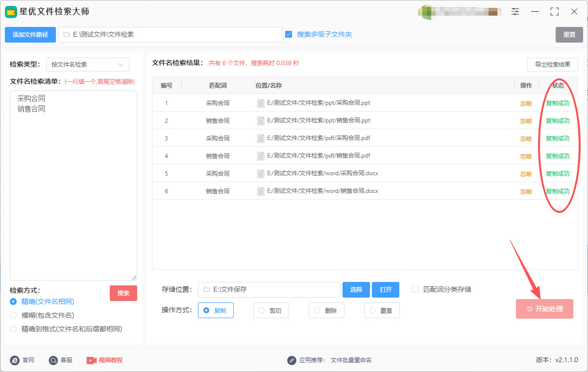This screenshot has height=372, width=588.
Task: Enable 匹配词分类存储 checkbox
Action: [x=415, y=289]
